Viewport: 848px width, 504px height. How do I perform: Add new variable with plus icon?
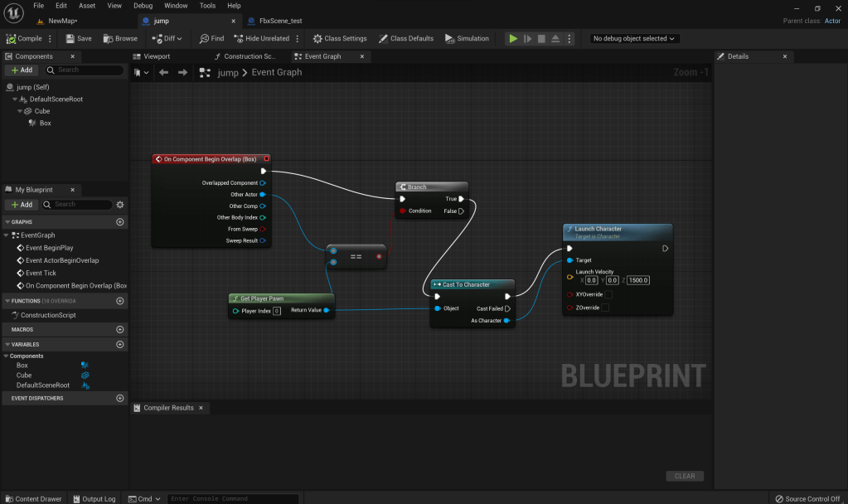click(x=120, y=344)
